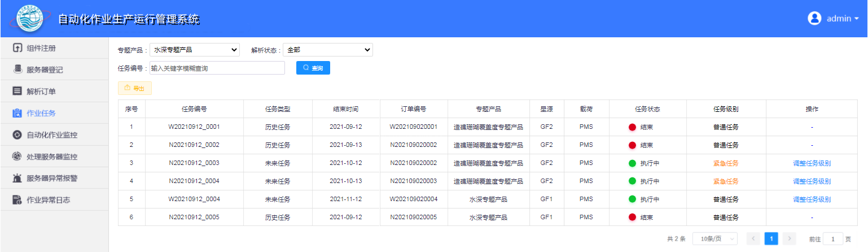Open 作业异常日志 menu item
Viewport: 868px width, 252px height.
54,200
